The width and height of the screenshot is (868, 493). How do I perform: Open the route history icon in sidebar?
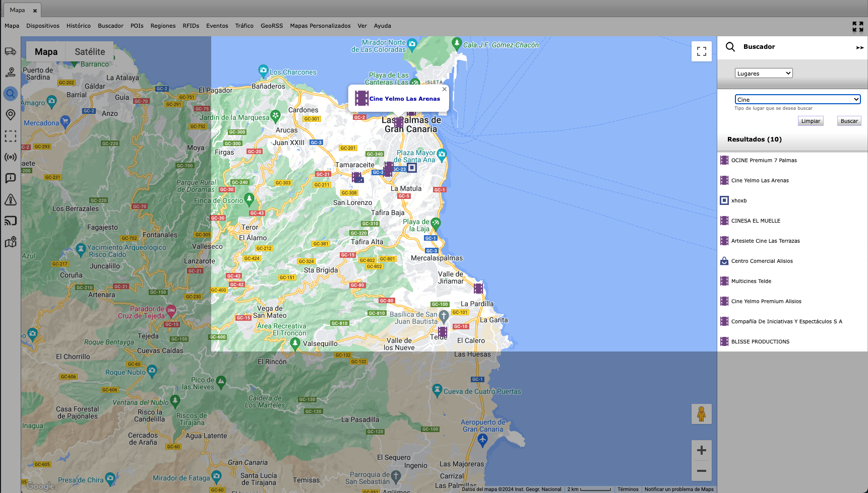[11, 73]
